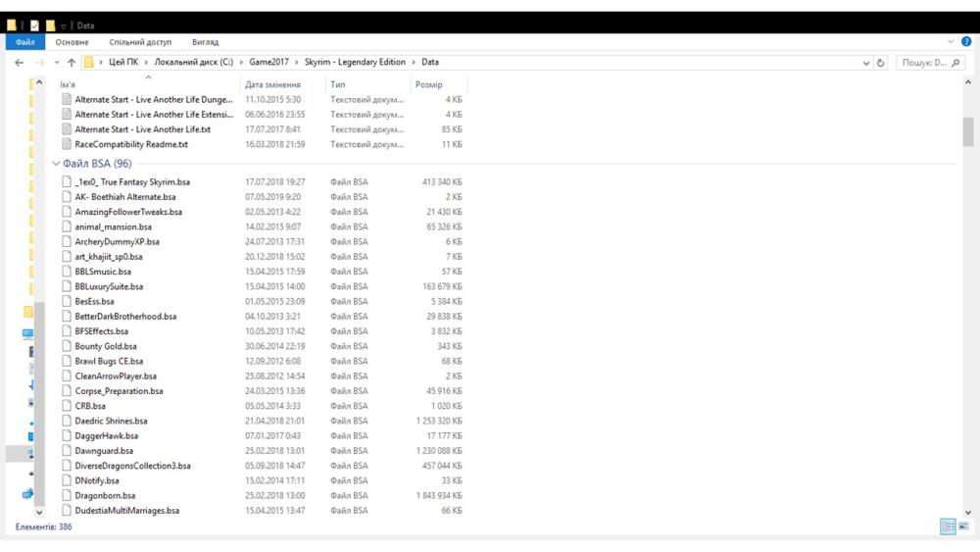The height and width of the screenshot is (552, 980).
Task: Open the recent locations dropdown arrow
Action: (x=56, y=63)
